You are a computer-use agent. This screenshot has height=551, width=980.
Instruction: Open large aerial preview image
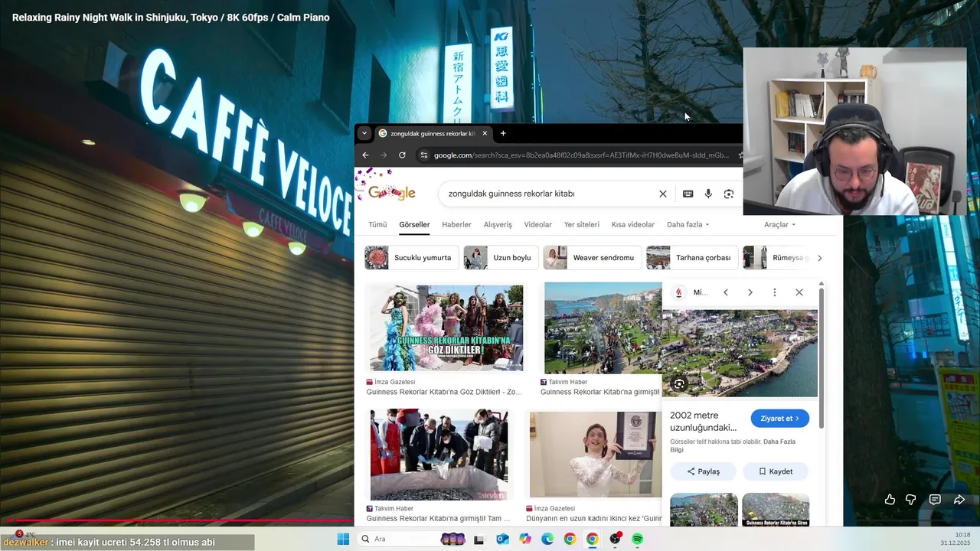click(x=740, y=353)
